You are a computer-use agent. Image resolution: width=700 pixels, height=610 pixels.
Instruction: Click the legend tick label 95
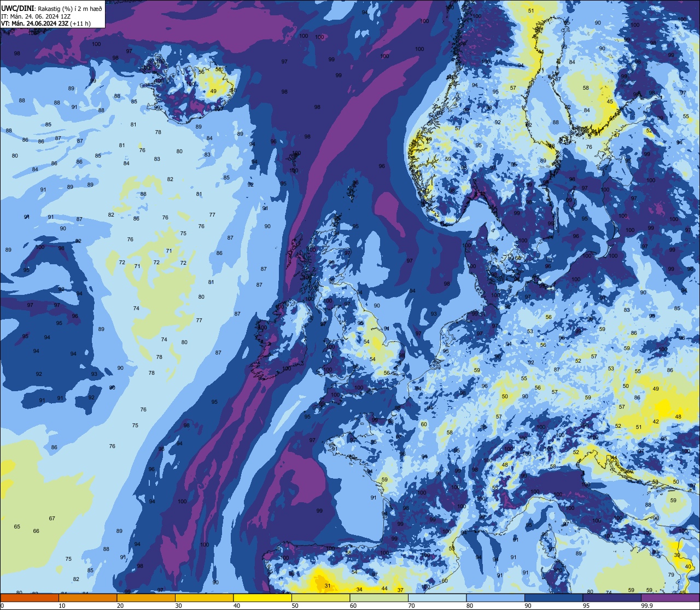click(x=586, y=606)
